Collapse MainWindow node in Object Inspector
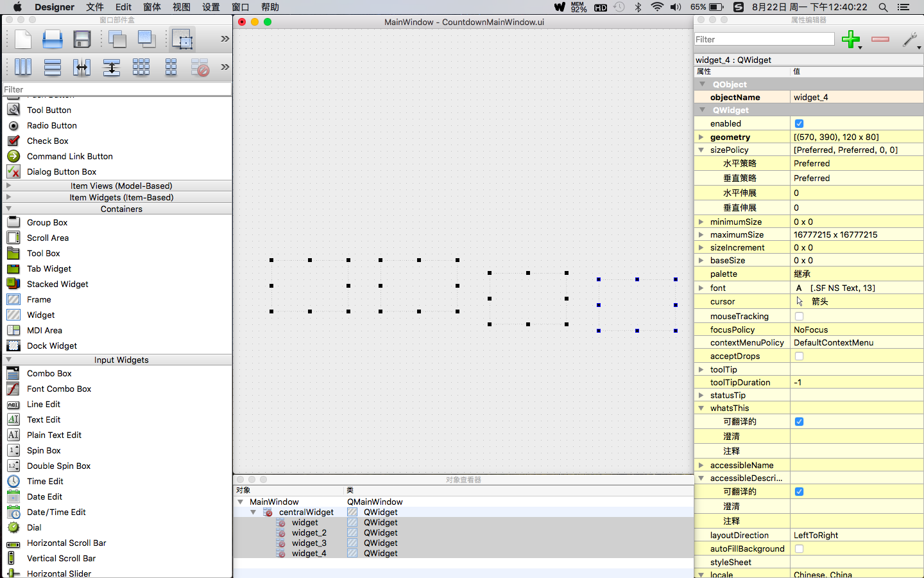 pos(241,502)
